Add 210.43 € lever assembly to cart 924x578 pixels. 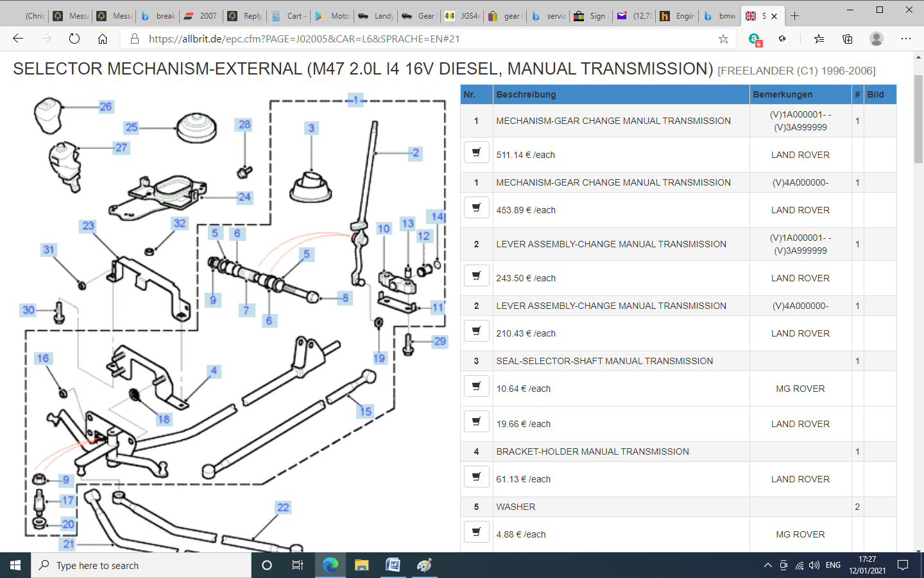[x=476, y=331]
